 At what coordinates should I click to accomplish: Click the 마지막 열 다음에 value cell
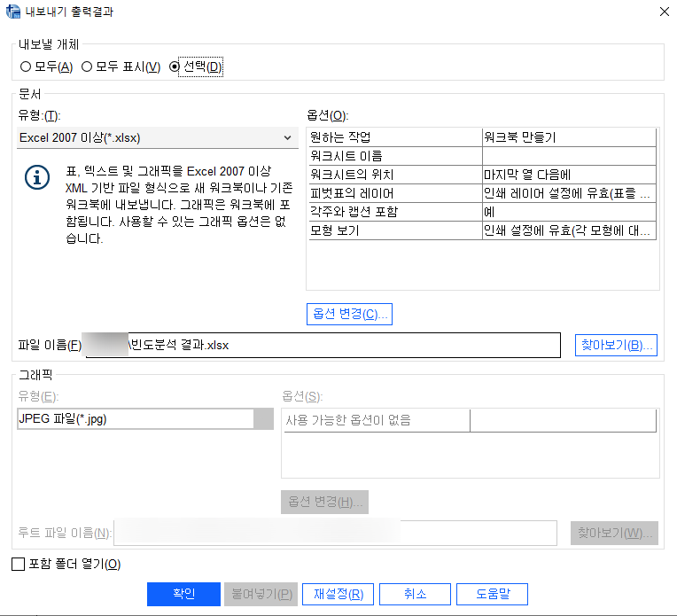pos(569,175)
